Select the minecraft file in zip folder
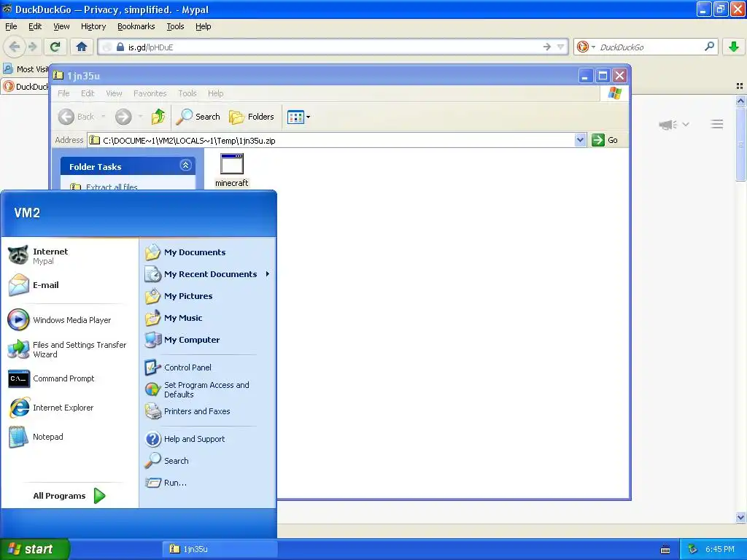Viewport: 747px width, 560px height. (x=231, y=170)
